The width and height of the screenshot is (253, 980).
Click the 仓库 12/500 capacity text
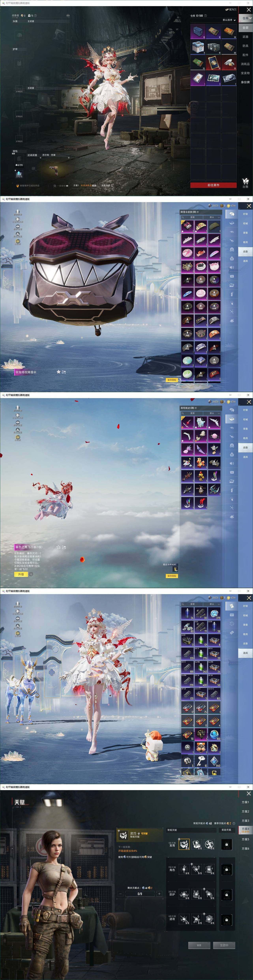(196, 16)
